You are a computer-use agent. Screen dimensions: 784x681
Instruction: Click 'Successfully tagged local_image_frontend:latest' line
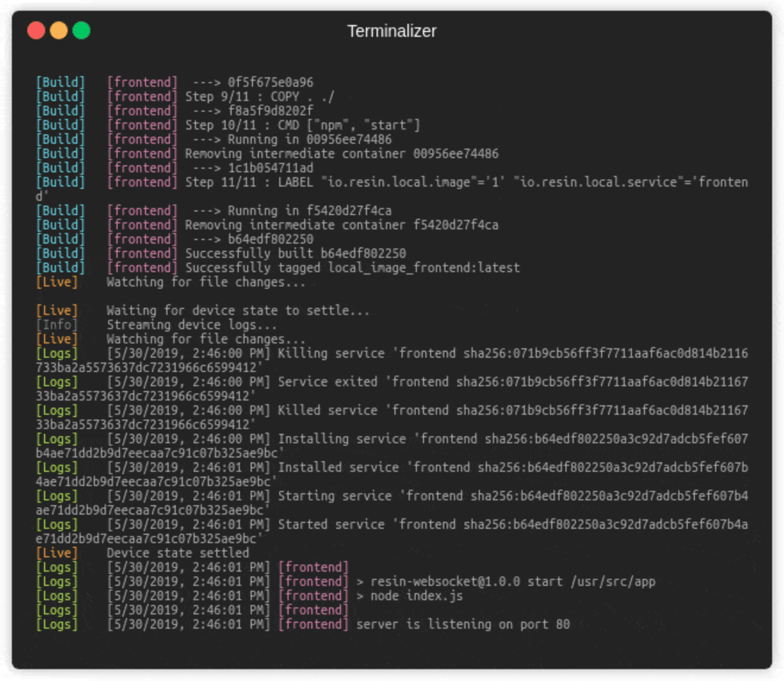tap(352, 267)
